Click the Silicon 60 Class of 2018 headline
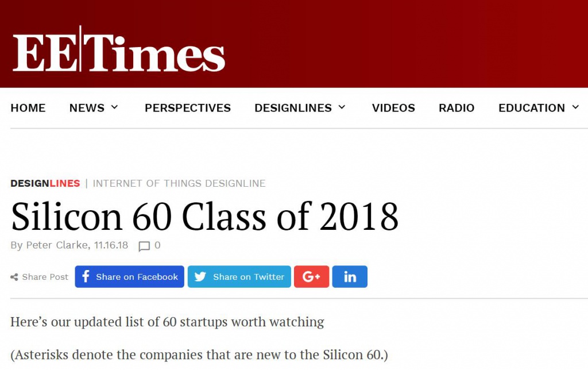Image resolution: width=588 pixels, height=370 pixels. (x=204, y=216)
